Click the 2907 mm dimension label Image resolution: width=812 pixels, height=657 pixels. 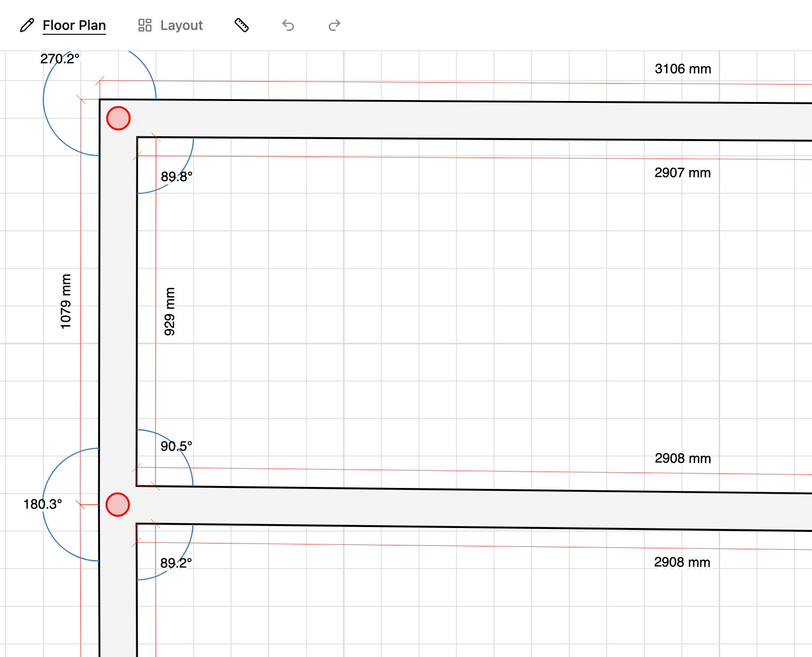pyautogui.click(x=682, y=172)
